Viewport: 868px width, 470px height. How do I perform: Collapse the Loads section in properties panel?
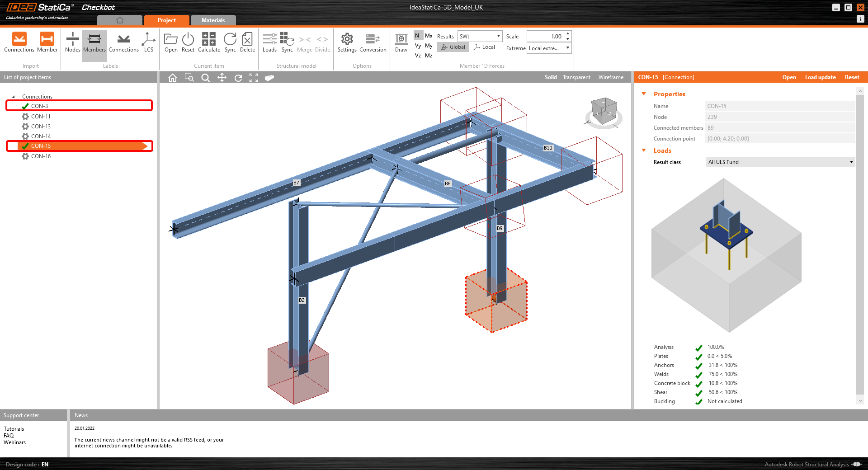point(644,150)
